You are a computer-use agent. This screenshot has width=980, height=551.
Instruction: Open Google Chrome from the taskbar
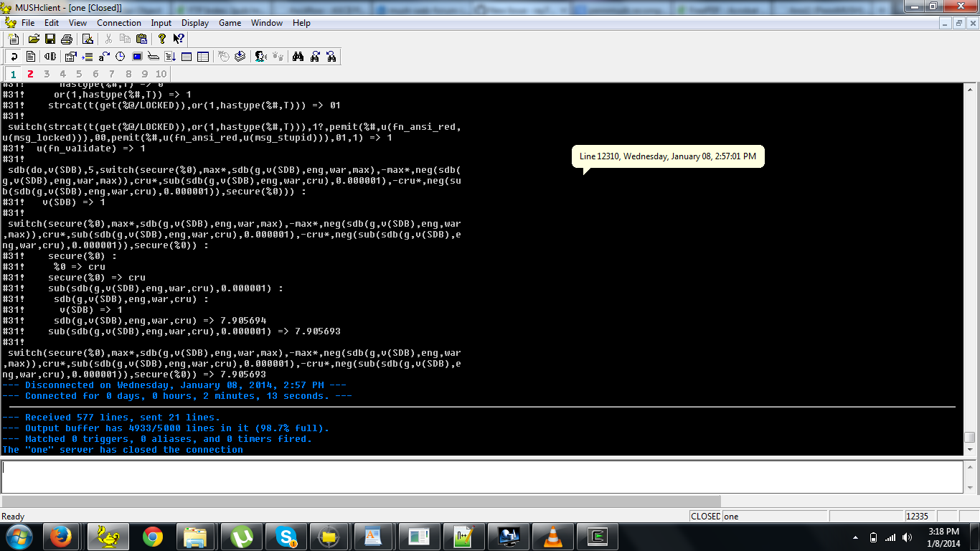tap(152, 537)
